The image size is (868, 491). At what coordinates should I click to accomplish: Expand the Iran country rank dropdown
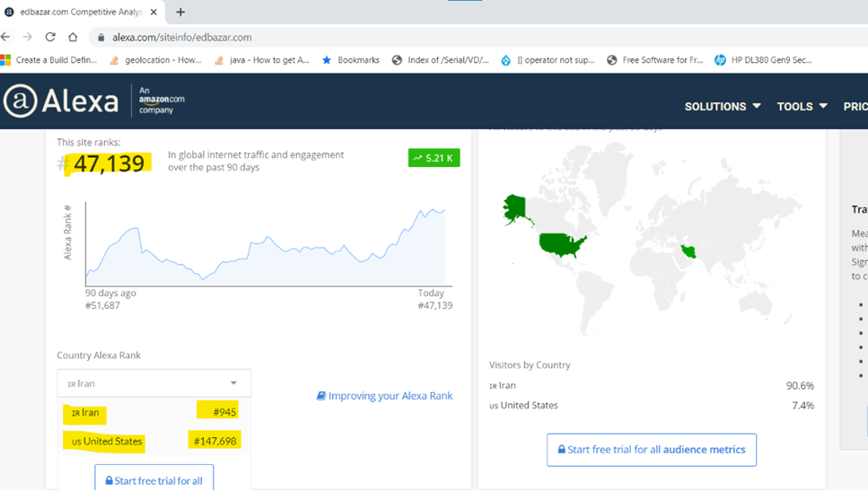pos(153,383)
